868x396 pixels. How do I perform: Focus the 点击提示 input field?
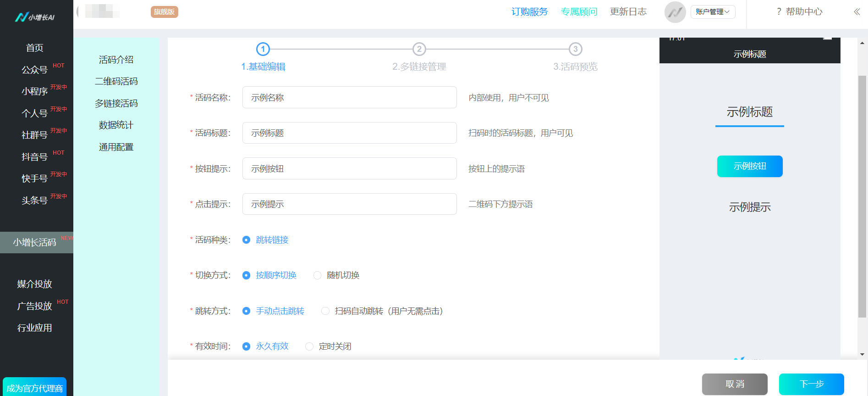tap(350, 204)
